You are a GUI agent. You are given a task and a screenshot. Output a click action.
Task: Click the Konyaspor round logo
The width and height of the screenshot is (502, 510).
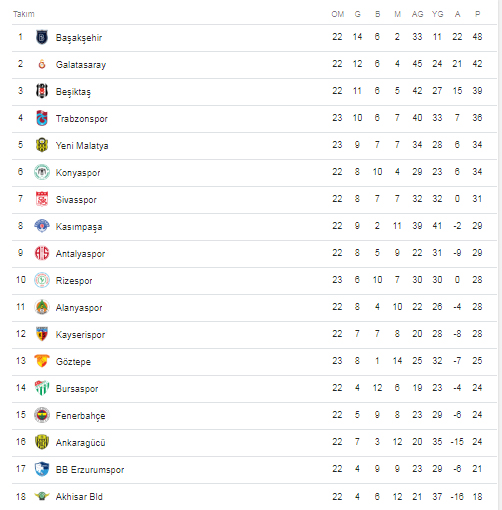(x=42, y=172)
